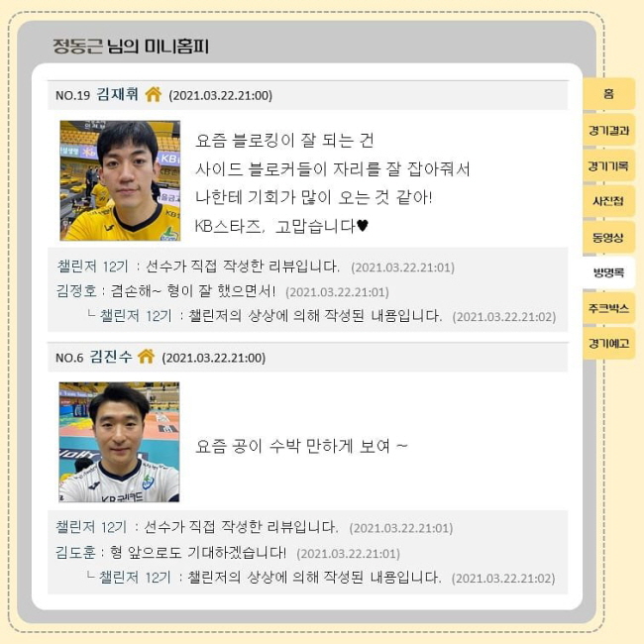Open commenter 김도훈's profile link
Image resolution: width=644 pixels, height=644 pixels.
pyautogui.click(x=75, y=553)
